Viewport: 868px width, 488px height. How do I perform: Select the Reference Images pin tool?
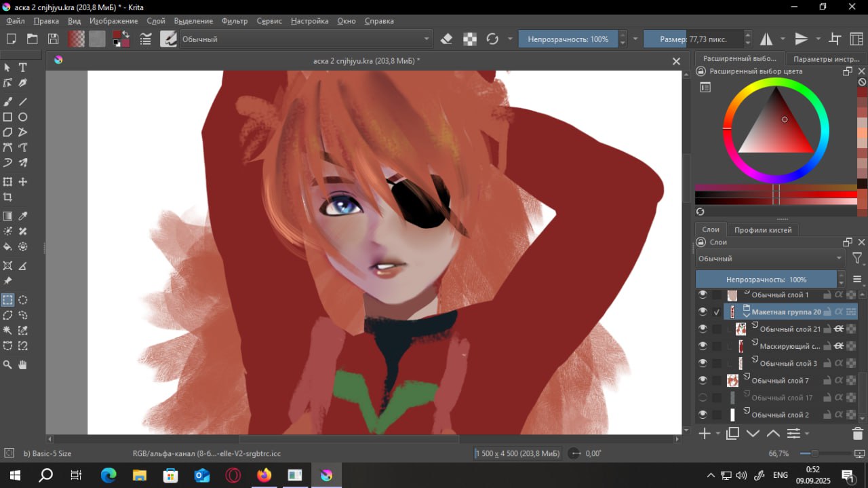click(7, 281)
